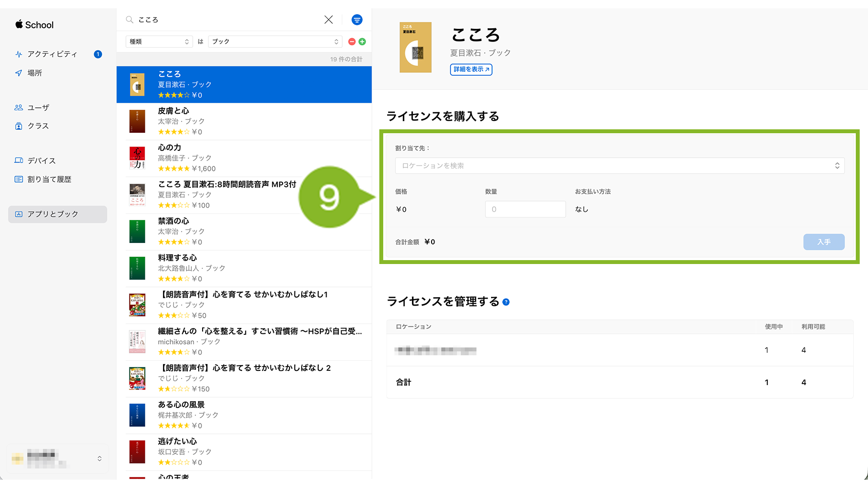The width and height of the screenshot is (868, 488).
Task: Remove the filter with red minus icon
Action: (351, 42)
